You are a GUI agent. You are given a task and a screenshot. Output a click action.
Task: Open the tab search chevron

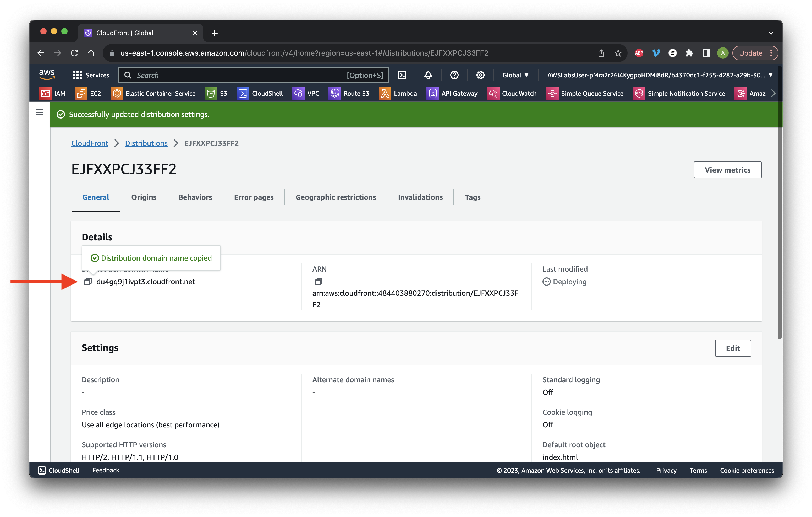[771, 33]
